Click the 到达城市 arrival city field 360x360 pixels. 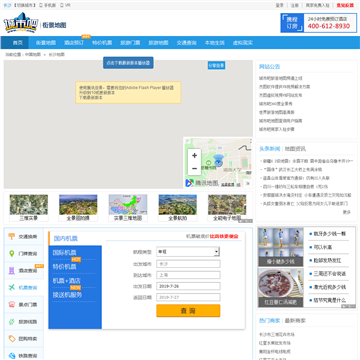[x=188, y=275]
